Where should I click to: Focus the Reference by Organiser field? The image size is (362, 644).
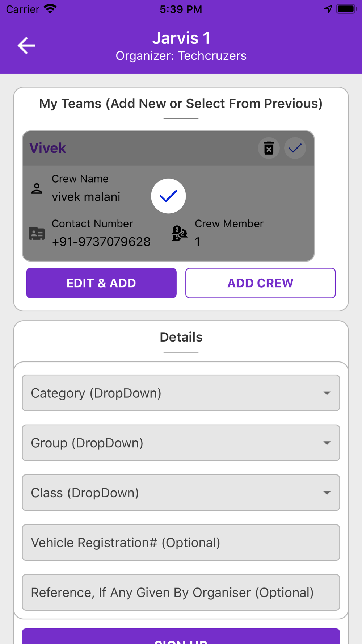pos(181,593)
